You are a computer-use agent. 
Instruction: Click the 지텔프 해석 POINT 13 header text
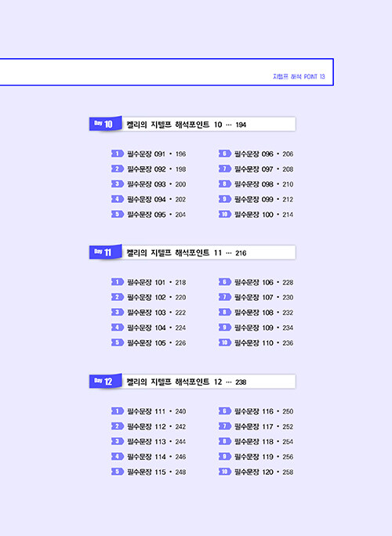pos(299,77)
